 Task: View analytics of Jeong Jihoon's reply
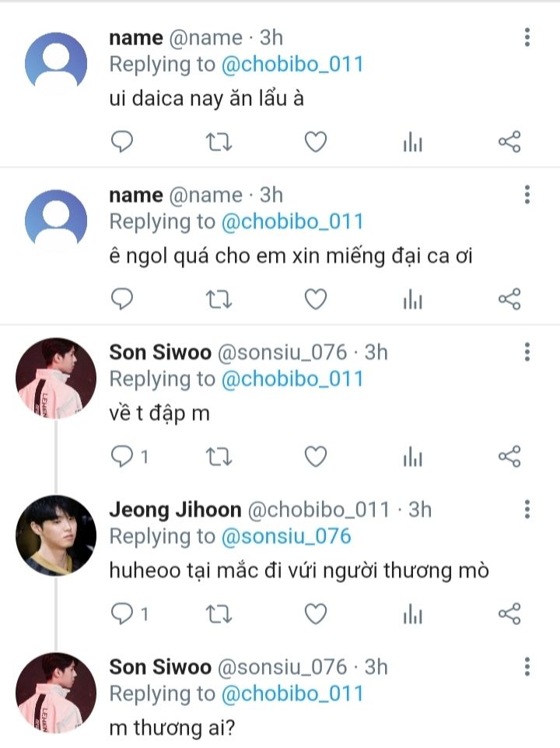coord(412,614)
